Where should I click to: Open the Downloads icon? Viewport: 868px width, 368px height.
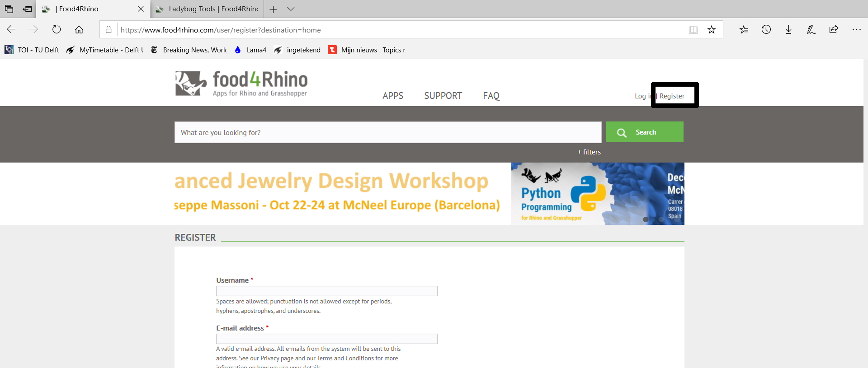(x=788, y=30)
